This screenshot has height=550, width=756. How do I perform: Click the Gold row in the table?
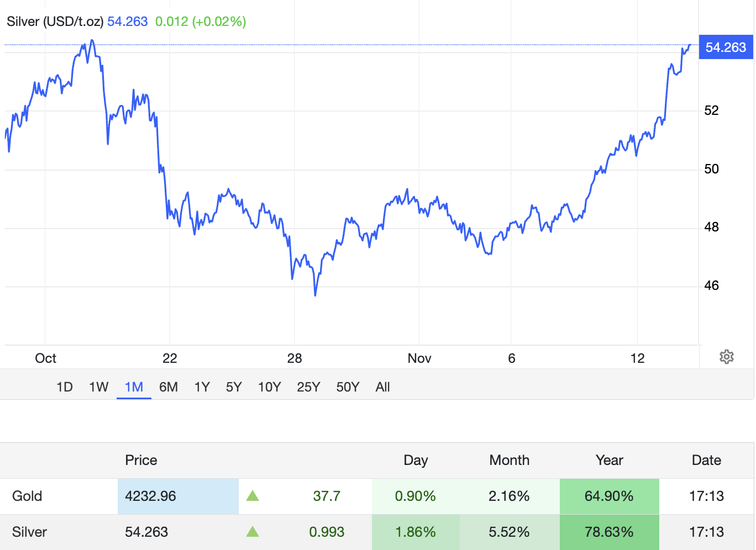click(x=27, y=496)
